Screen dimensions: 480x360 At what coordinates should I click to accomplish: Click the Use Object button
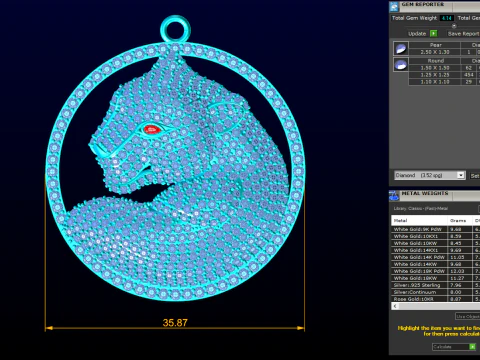pos(468,316)
